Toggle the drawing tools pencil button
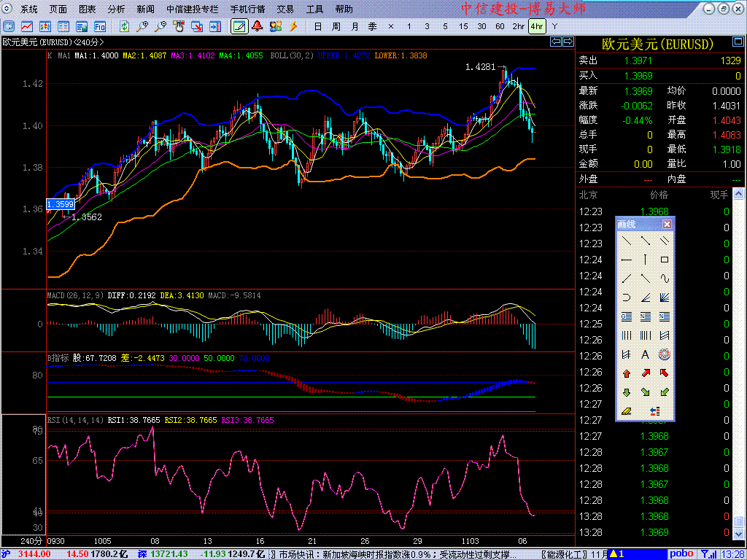 coord(239,27)
